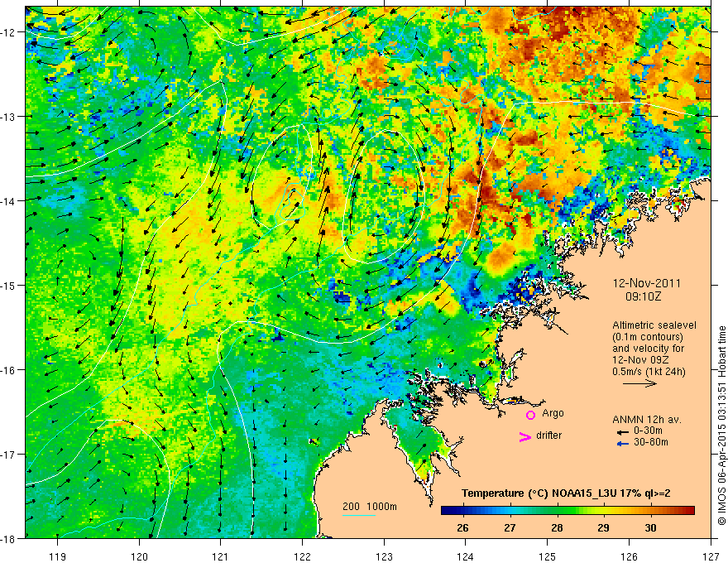The width and height of the screenshot is (728, 563).
Task: Click the latitude axis label -13
Action: click(9, 116)
